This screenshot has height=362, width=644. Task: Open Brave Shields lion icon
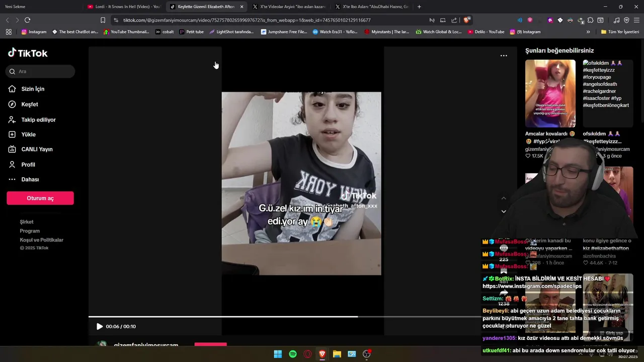click(467, 20)
